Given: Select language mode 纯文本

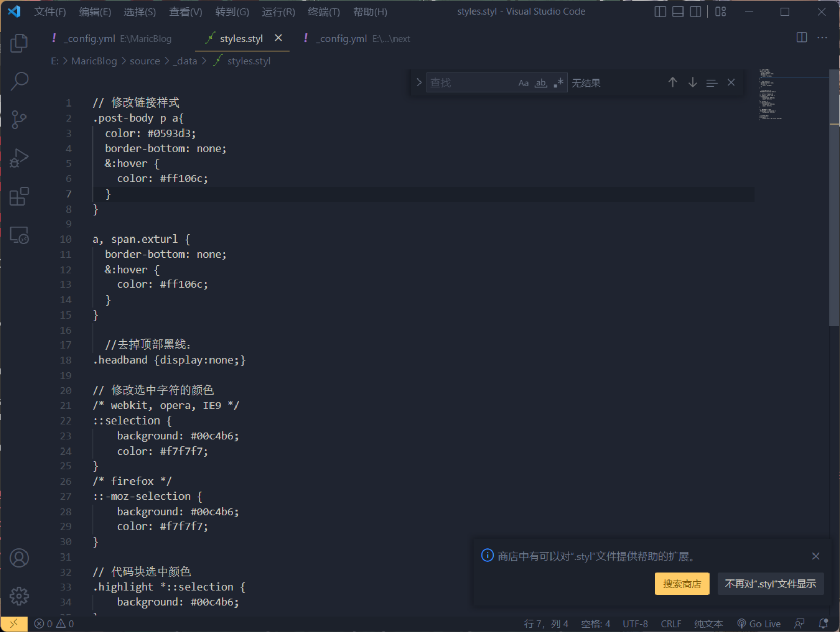Looking at the screenshot, I should (708, 624).
